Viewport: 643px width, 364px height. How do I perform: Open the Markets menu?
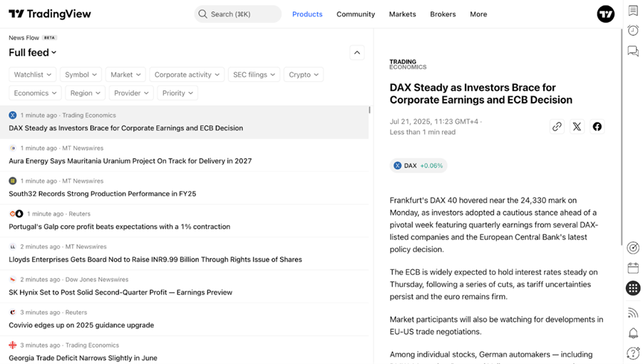click(x=402, y=14)
